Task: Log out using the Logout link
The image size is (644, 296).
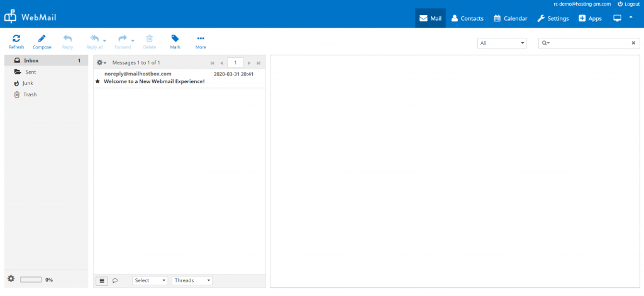Action: (628, 4)
